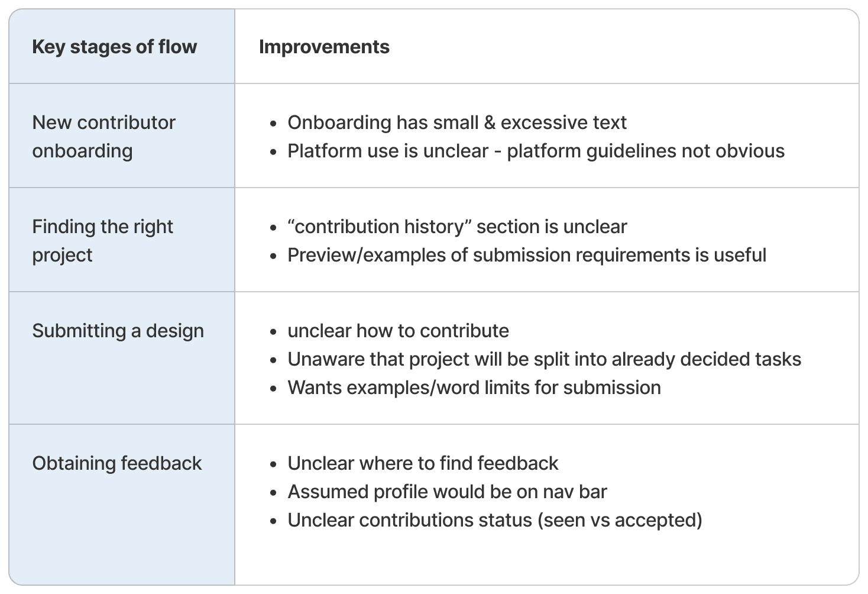Click the 'Key stages of flow' header cell
The width and height of the screenshot is (868, 594).
point(122,46)
